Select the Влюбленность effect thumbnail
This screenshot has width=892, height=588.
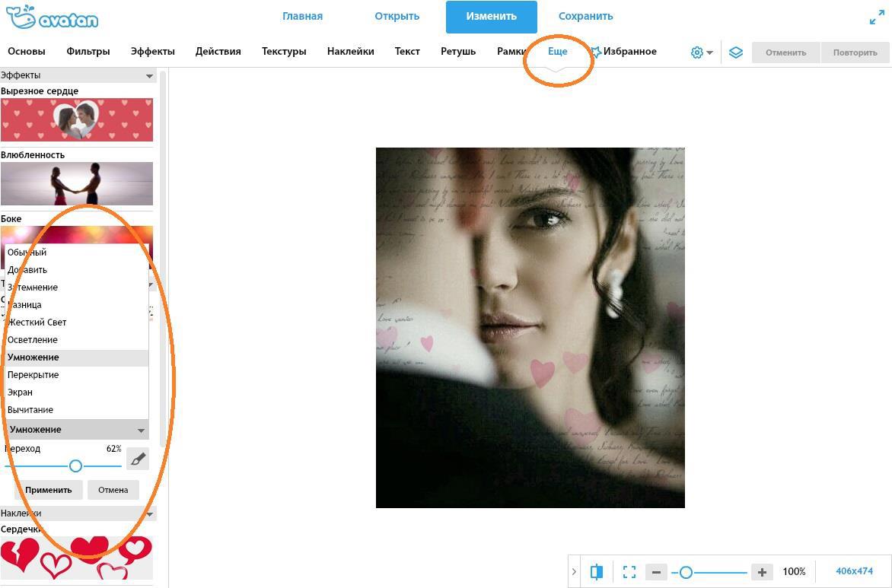point(76,183)
